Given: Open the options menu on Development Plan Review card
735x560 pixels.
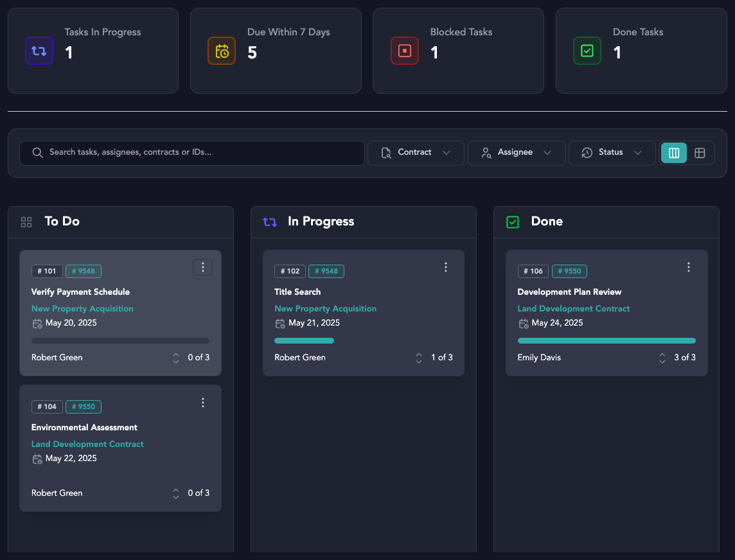Looking at the screenshot, I should pos(689,267).
